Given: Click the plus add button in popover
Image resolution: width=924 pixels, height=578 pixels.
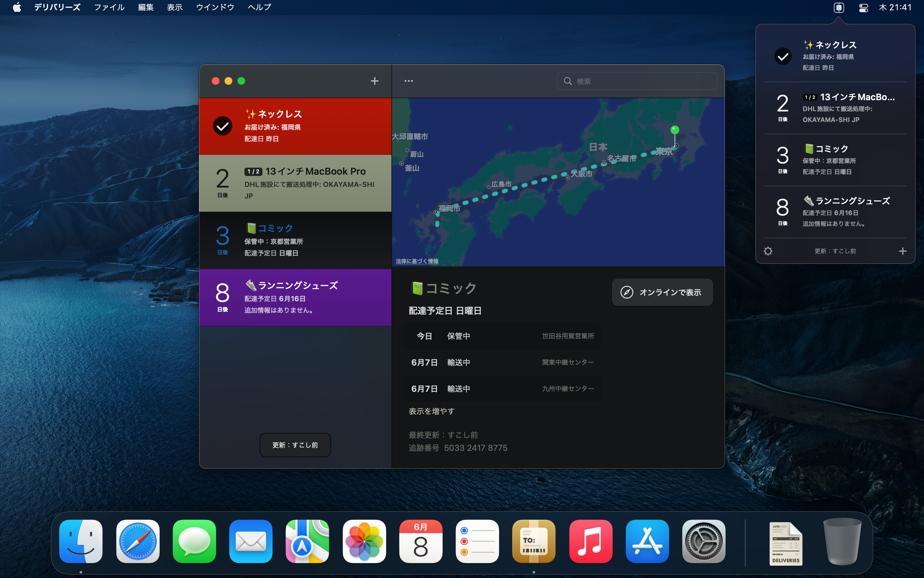Looking at the screenshot, I should (x=903, y=251).
